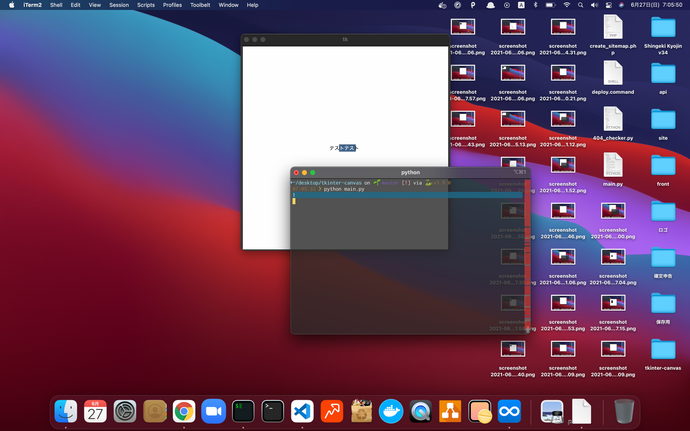690x431 pixels.
Task: Open the Window menu
Action: coord(228,5)
